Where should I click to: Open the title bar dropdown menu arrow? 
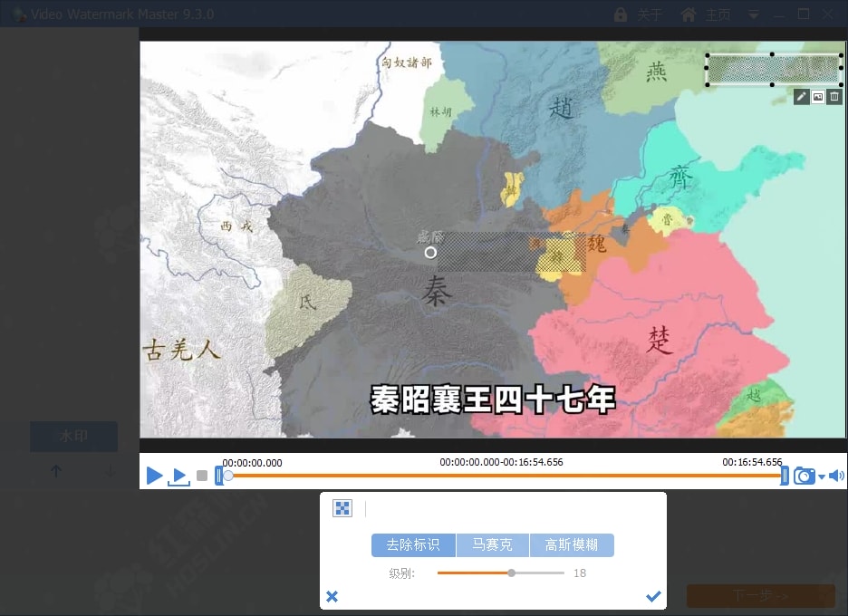tap(754, 14)
